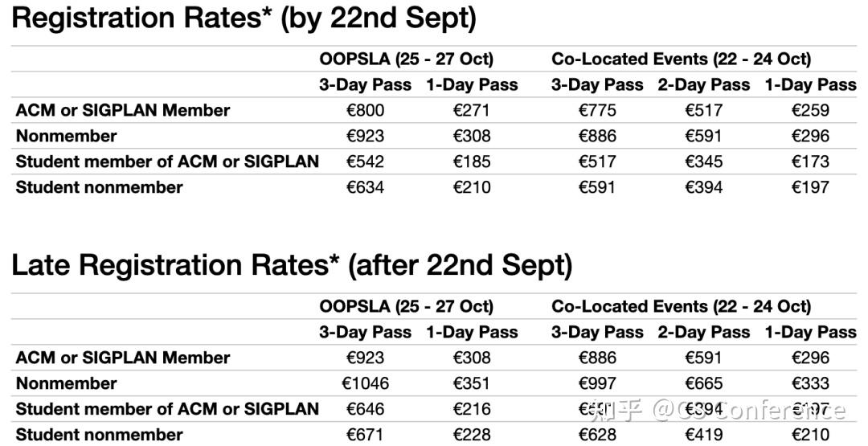This screenshot has width=868, height=446.
Task: Click the €351 late 1-Day price
Action: coord(471,383)
